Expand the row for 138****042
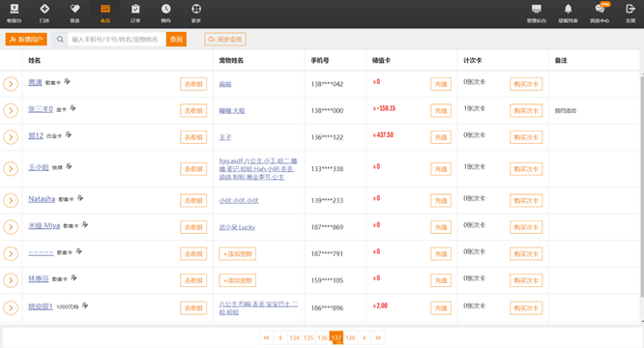Viewport: 644px width, 348px height. [x=11, y=84]
